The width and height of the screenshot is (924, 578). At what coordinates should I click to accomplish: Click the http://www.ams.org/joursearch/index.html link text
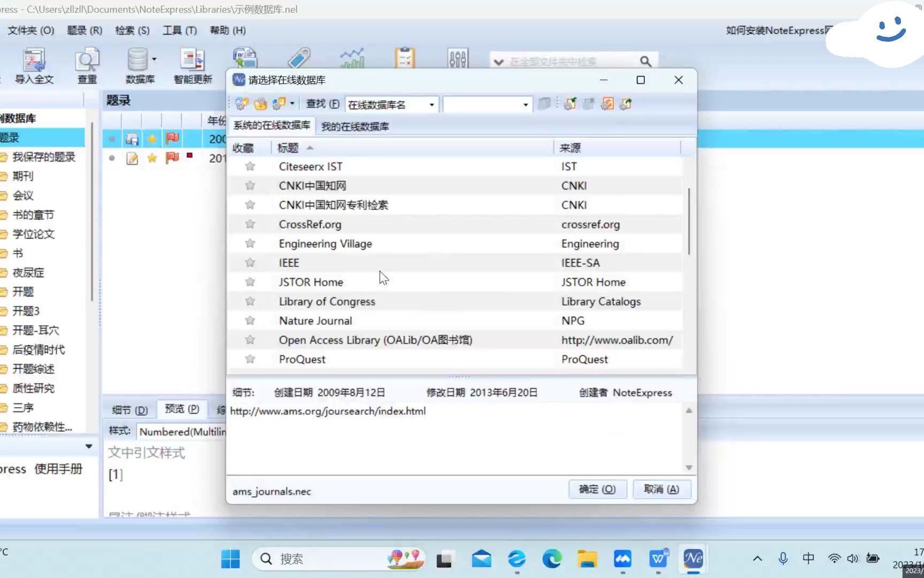328,411
